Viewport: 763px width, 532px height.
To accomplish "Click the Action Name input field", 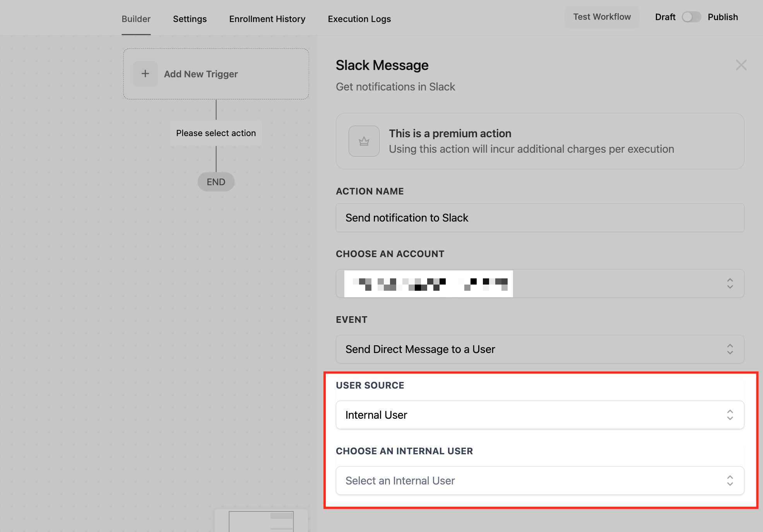I will click(539, 218).
